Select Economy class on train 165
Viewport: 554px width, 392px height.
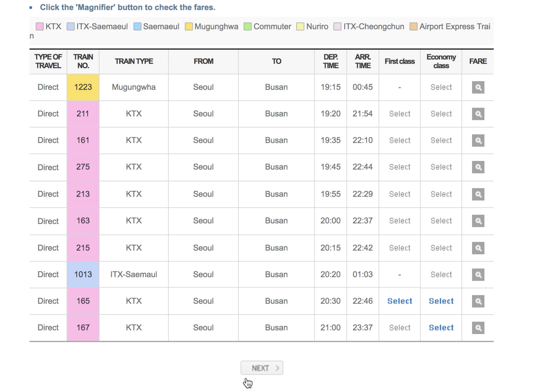[441, 301]
